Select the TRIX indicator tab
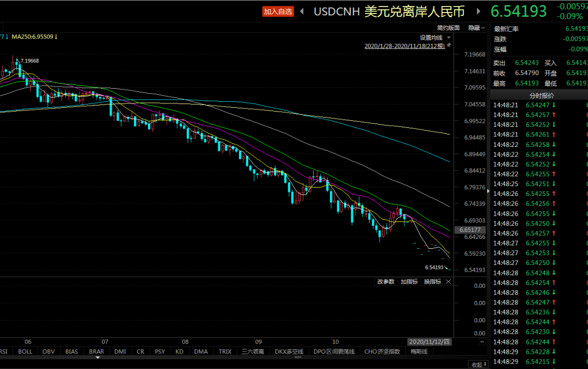 click(x=225, y=352)
